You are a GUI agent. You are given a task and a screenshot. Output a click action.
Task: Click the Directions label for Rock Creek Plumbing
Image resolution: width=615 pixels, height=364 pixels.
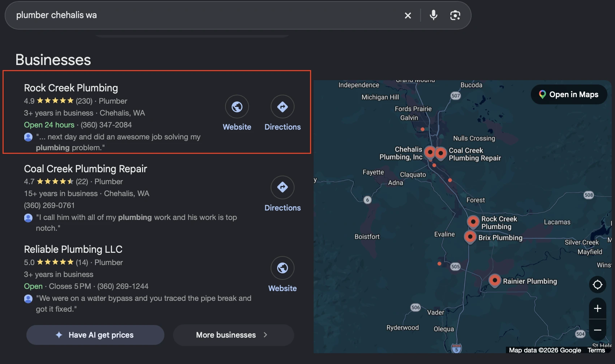tap(283, 127)
